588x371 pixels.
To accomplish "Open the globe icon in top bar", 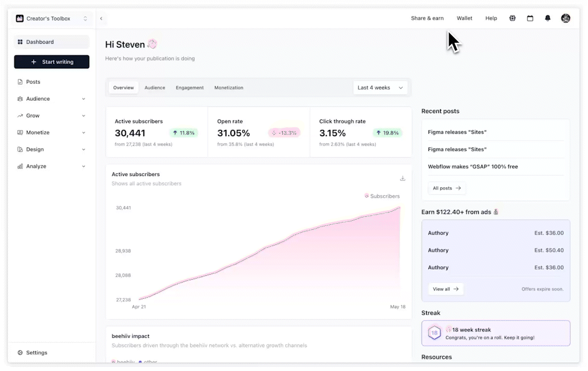I will click(x=512, y=18).
